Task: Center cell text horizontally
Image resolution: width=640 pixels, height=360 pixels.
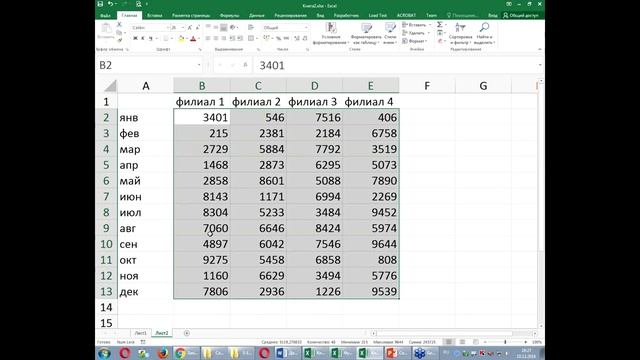Action: pos(216,38)
